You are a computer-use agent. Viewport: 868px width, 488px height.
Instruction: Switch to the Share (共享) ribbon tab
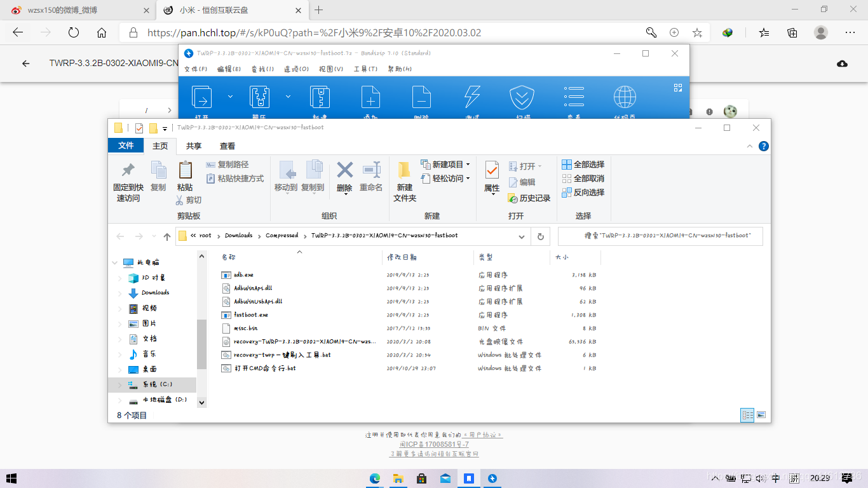click(194, 146)
